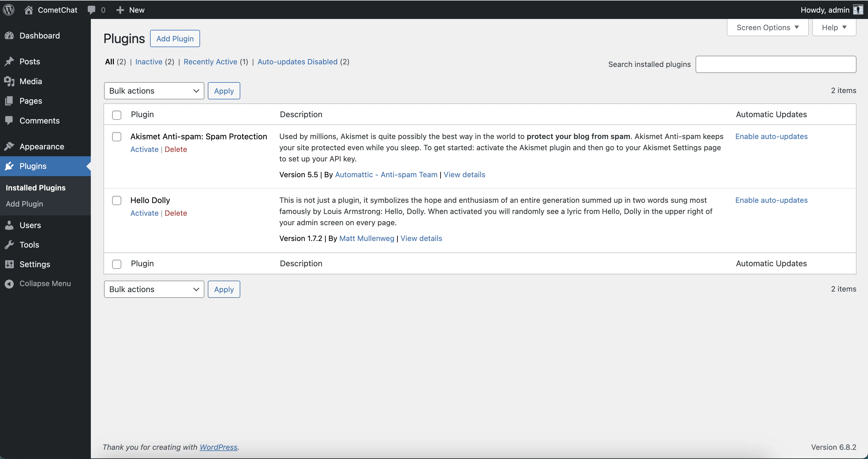Check the Hello Dolly plugin checkbox

(x=117, y=200)
